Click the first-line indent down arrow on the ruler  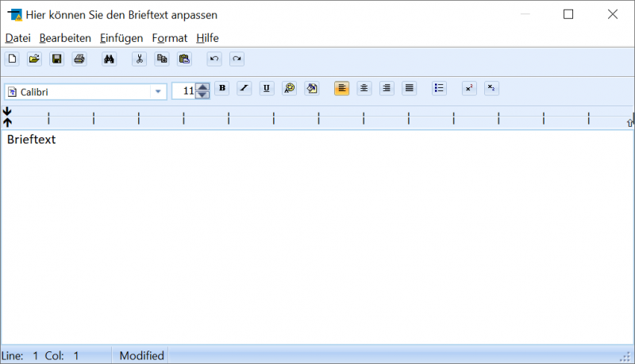point(7,111)
